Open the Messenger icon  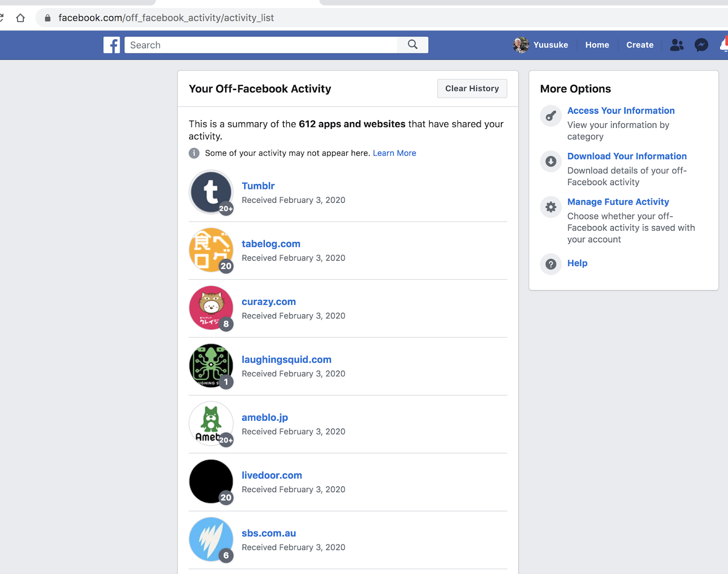coord(701,45)
